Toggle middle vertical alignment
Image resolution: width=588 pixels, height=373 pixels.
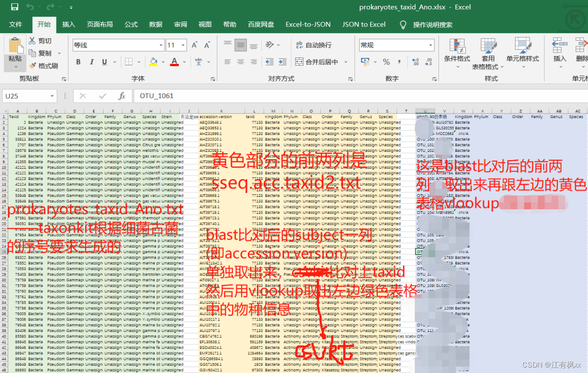click(241, 45)
